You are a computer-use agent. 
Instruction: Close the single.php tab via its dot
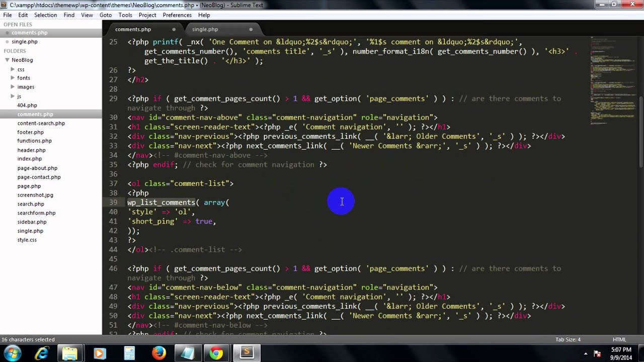(x=251, y=29)
